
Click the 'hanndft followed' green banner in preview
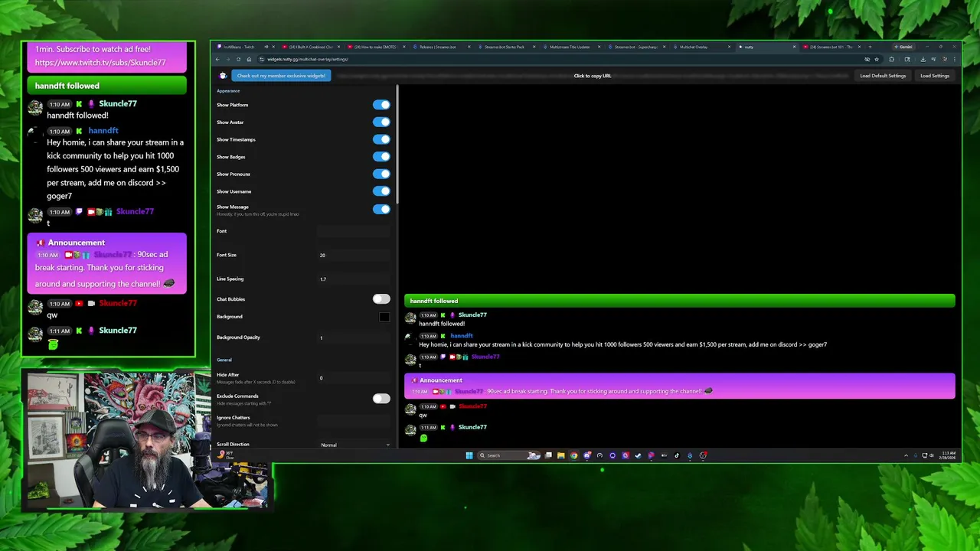coord(680,301)
